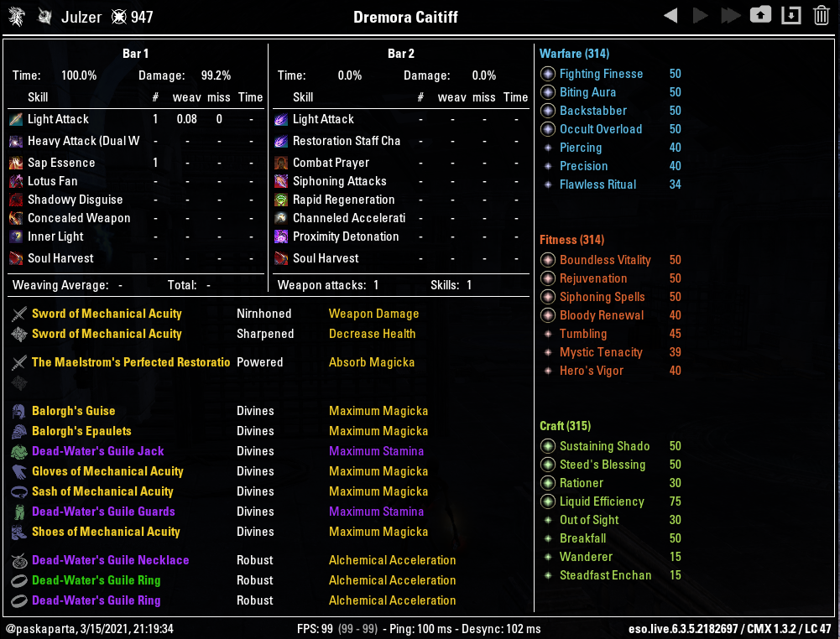Viewport: 840px width, 639px height.
Task: Click the Boundless Vitality champion skill
Action: point(605,260)
